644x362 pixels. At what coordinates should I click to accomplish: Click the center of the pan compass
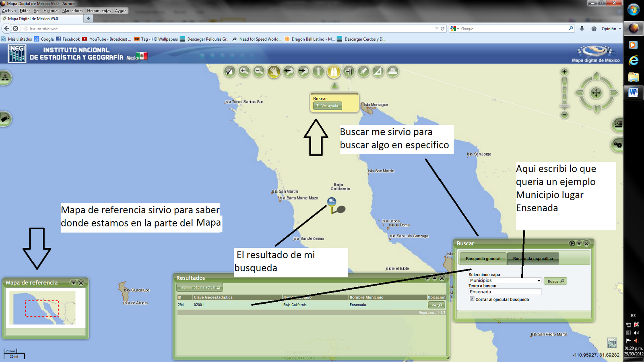(596, 93)
